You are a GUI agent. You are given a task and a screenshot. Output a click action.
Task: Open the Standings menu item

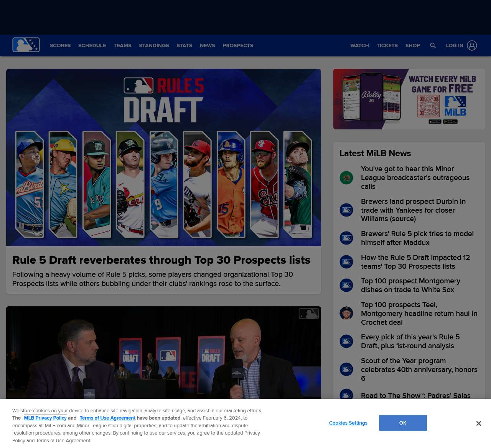pyautogui.click(x=154, y=45)
